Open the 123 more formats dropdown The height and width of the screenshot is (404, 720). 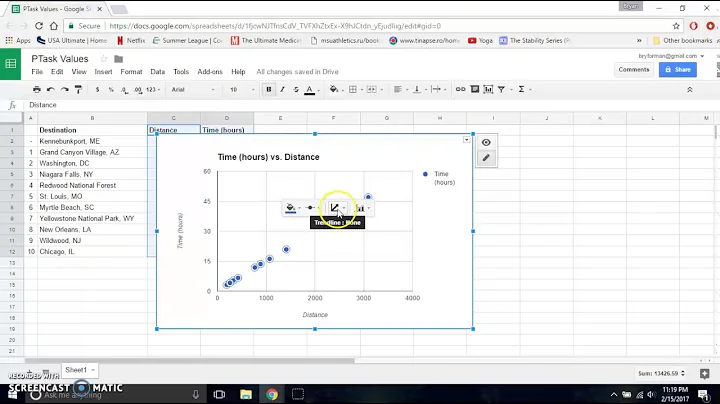153,90
